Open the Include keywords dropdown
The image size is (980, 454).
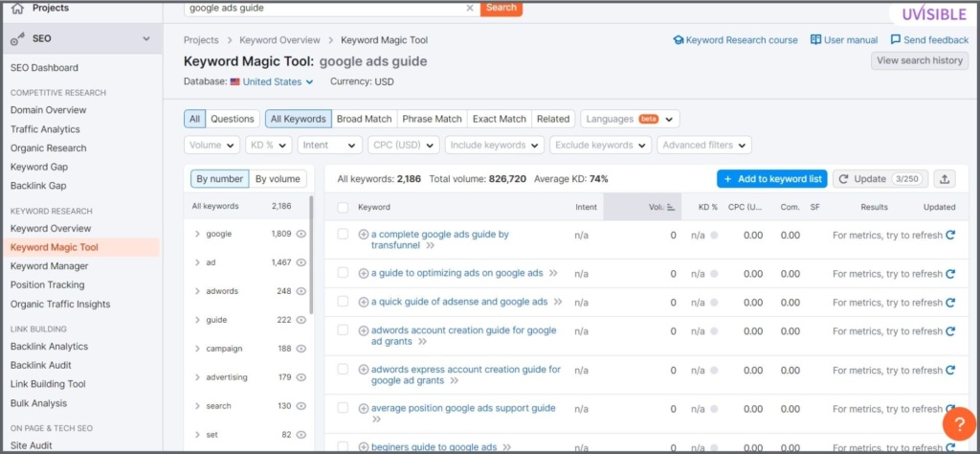(x=495, y=145)
